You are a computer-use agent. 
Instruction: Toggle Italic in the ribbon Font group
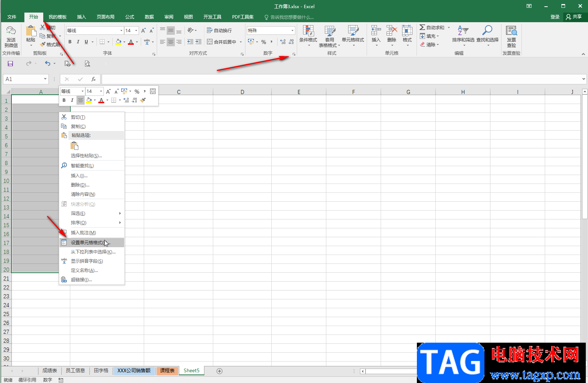(x=78, y=42)
